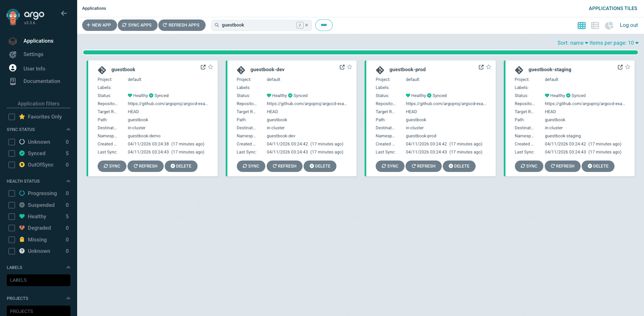Select Settings in the sidebar menu
Image resolution: width=644 pixels, height=316 pixels.
(33, 54)
